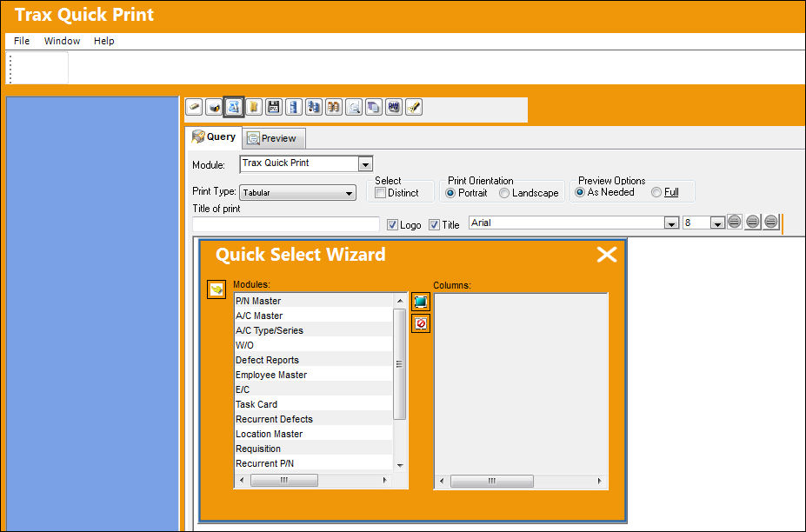
Task: Click Modules list horizontal scroll right arrow
Action: point(385,480)
